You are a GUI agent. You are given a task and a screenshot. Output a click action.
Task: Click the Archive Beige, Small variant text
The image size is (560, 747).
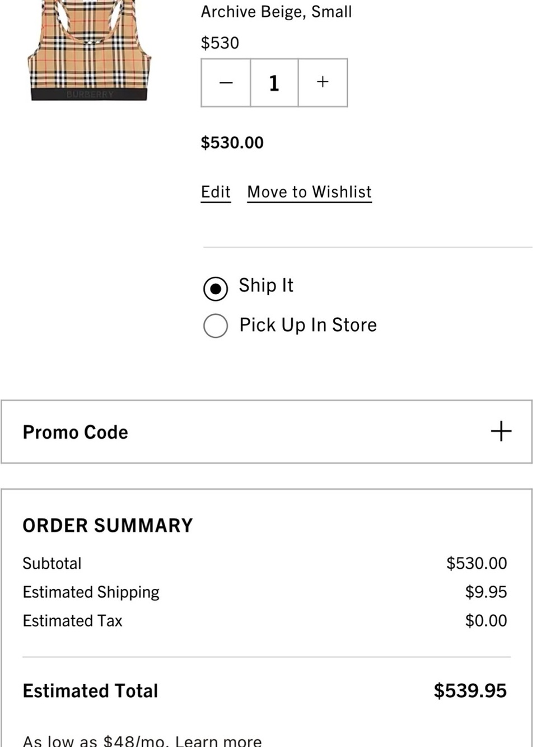tap(276, 12)
